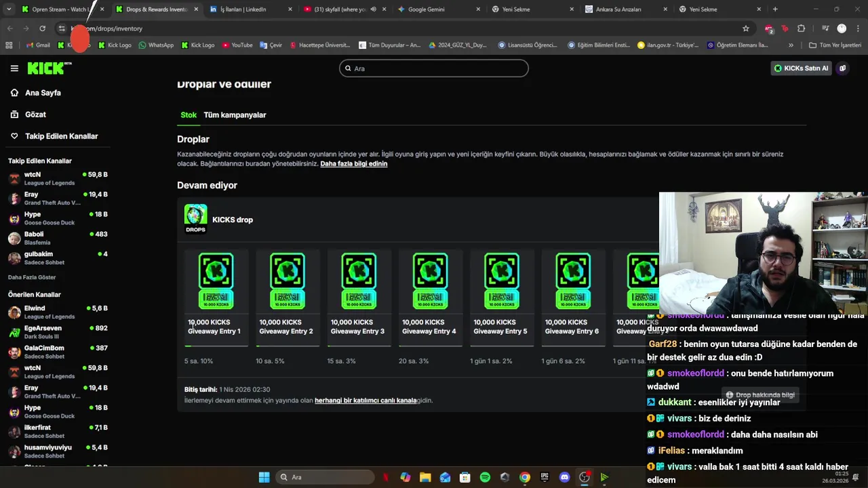Expand Daha Fazla Göster in sidebar

coord(32,277)
